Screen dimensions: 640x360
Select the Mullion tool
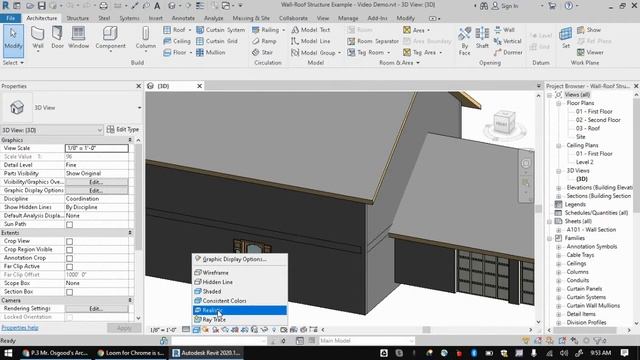211,52
